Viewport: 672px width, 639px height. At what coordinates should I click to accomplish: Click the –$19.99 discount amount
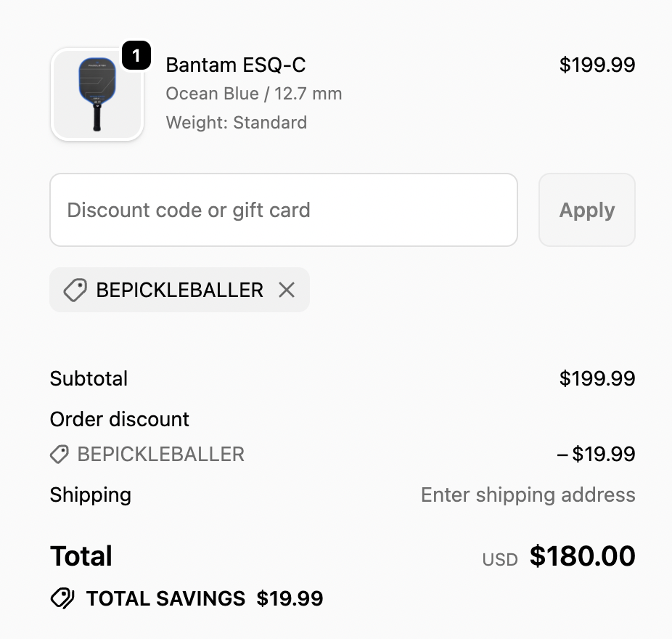596,455
